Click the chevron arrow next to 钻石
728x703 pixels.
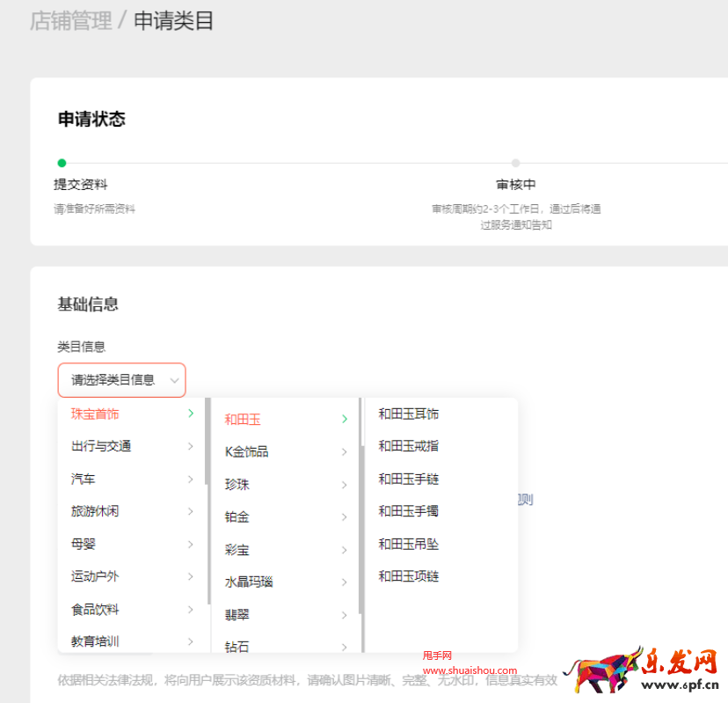pyautogui.click(x=343, y=647)
